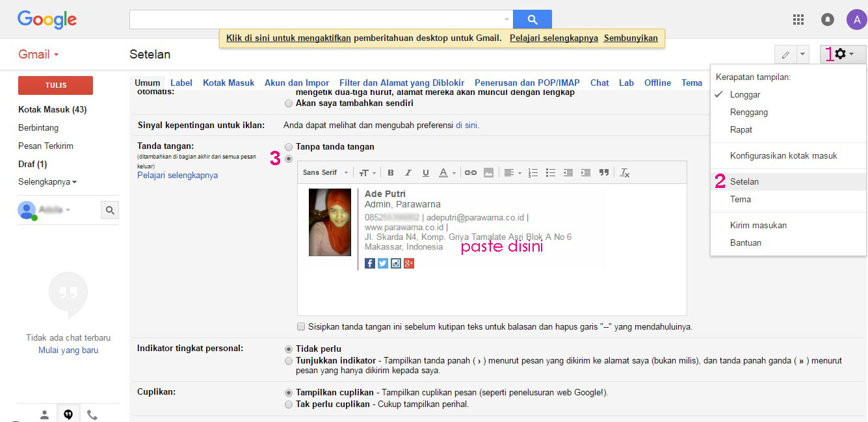This screenshot has width=868, height=422.
Task: Decrease indent in signature editor
Action: (x=568, y=172)
